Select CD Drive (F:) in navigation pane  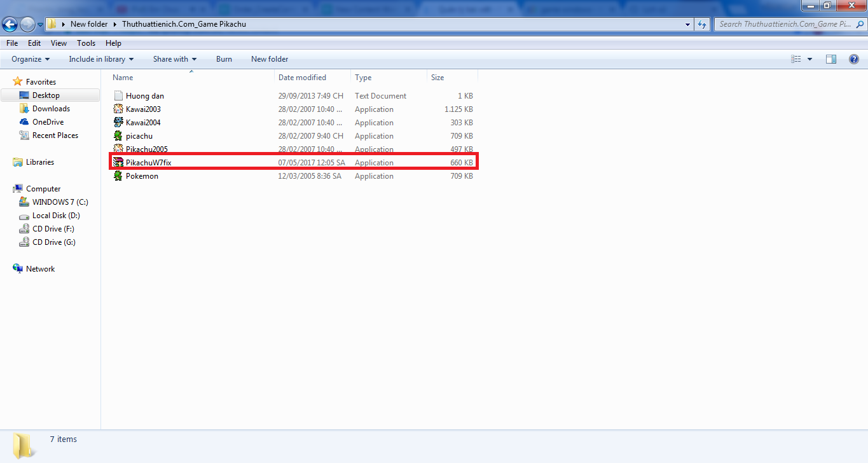(54, 229)
